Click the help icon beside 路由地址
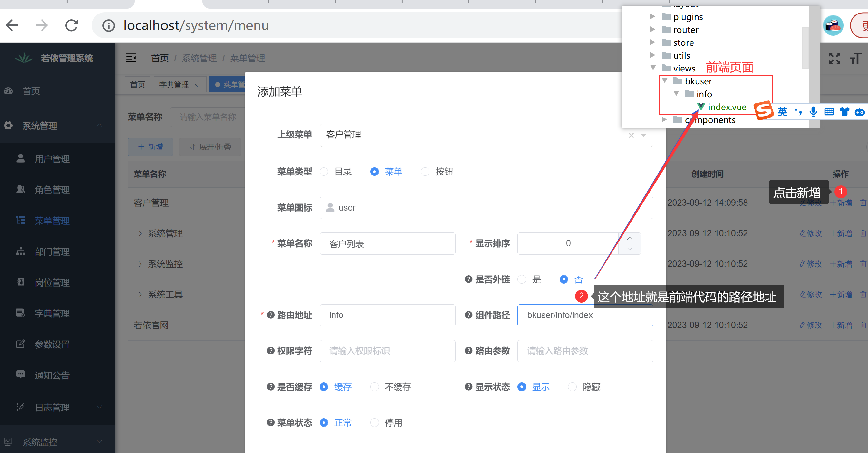This screenshot has height=453, width=868. point(271,315)
